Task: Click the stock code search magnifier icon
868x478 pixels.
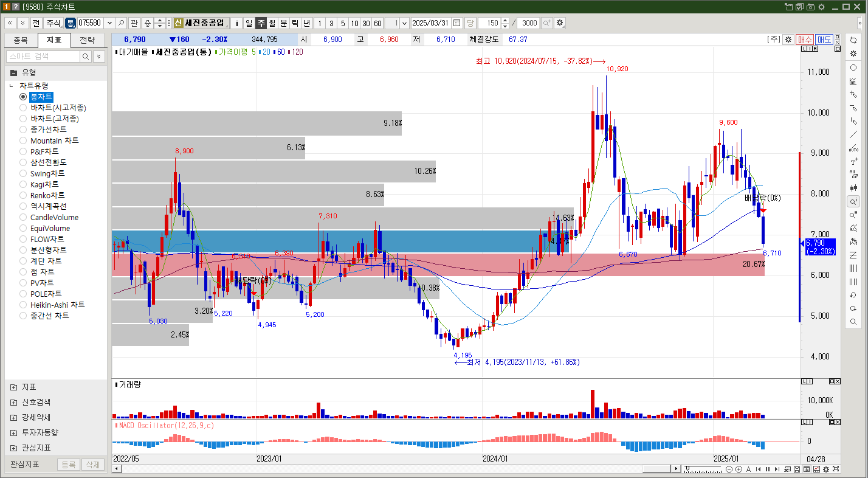Action: click(122, 23)
